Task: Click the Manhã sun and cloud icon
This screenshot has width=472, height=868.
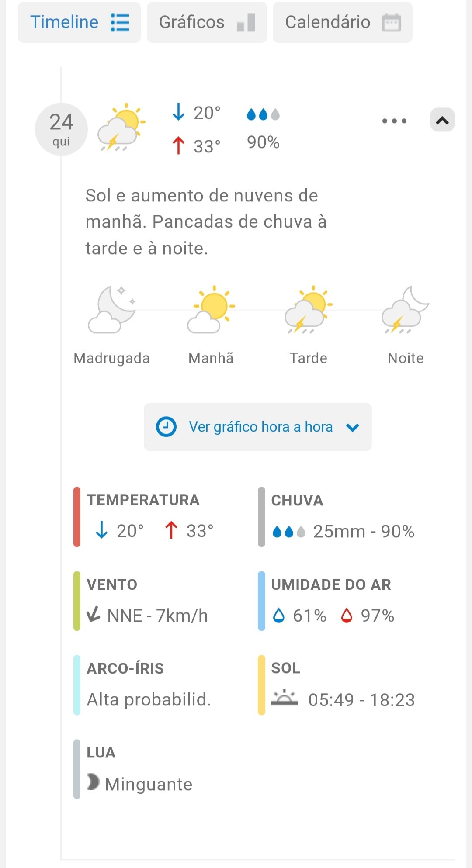Action: click(211, 310)
